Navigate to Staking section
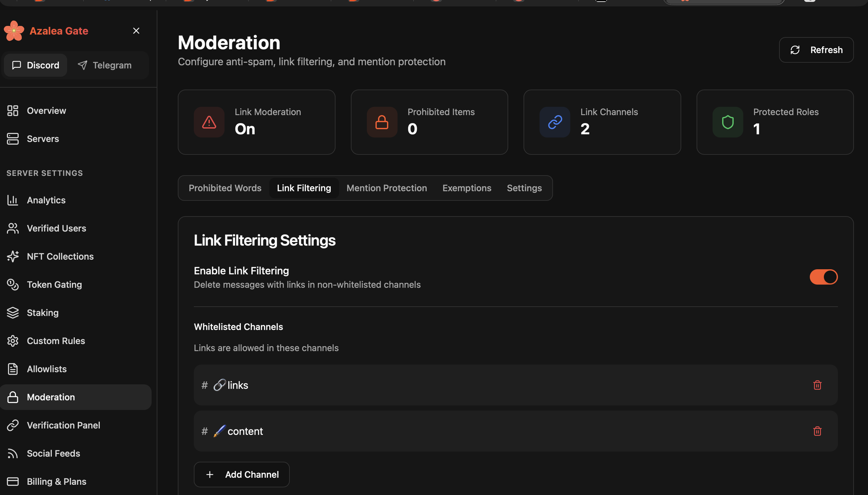 click(x=43, y=313)
